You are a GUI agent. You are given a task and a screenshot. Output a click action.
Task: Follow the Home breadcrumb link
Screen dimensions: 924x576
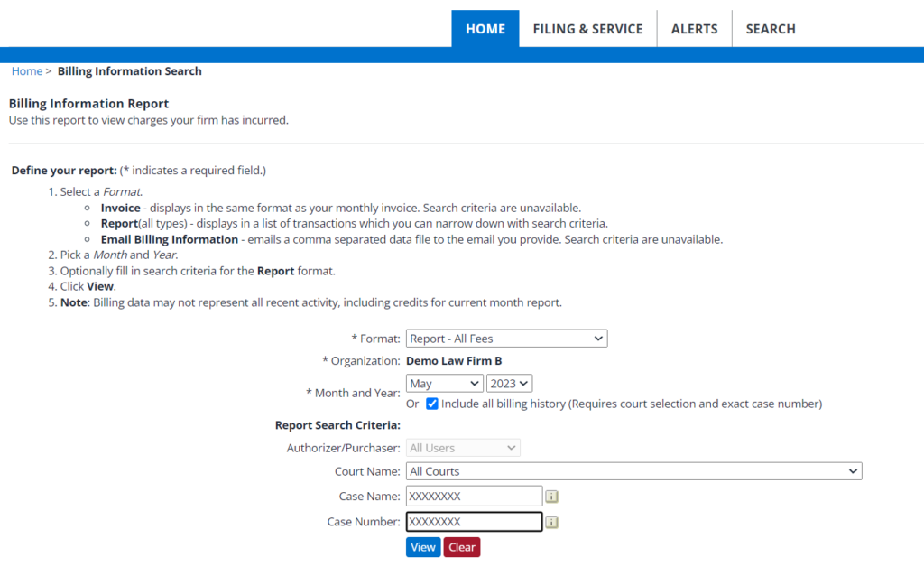pyautogui.click(x=26, y=70)
